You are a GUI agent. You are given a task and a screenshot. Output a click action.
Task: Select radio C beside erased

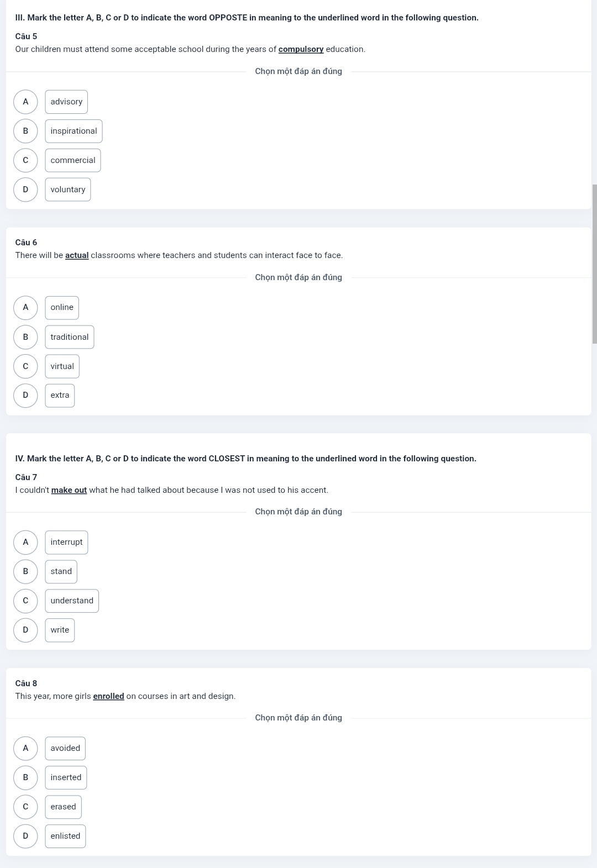tap(25, 807)
